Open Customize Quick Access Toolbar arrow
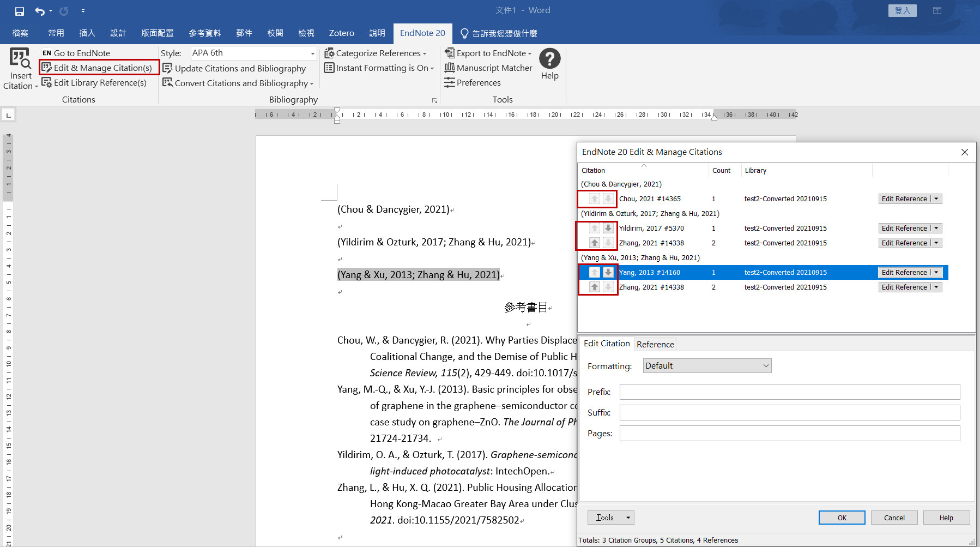The width and height of the screenshot is (980, 547). 83,11
